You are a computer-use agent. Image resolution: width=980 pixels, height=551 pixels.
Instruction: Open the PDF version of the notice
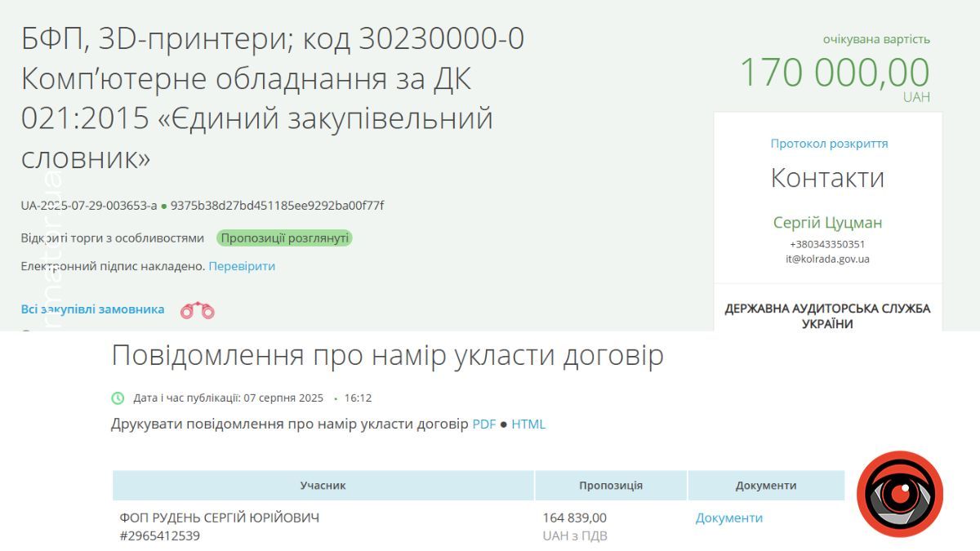point(485,424)
